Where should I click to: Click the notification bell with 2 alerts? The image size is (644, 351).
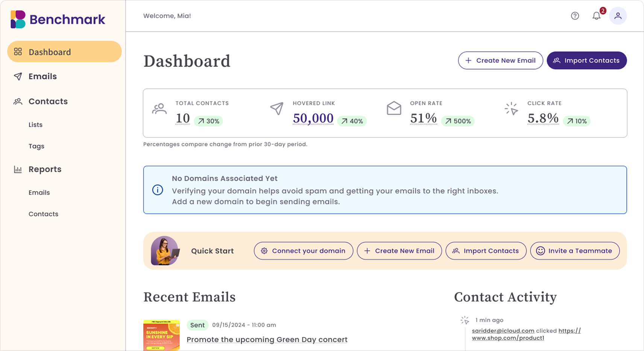click(x=596, y=16)
